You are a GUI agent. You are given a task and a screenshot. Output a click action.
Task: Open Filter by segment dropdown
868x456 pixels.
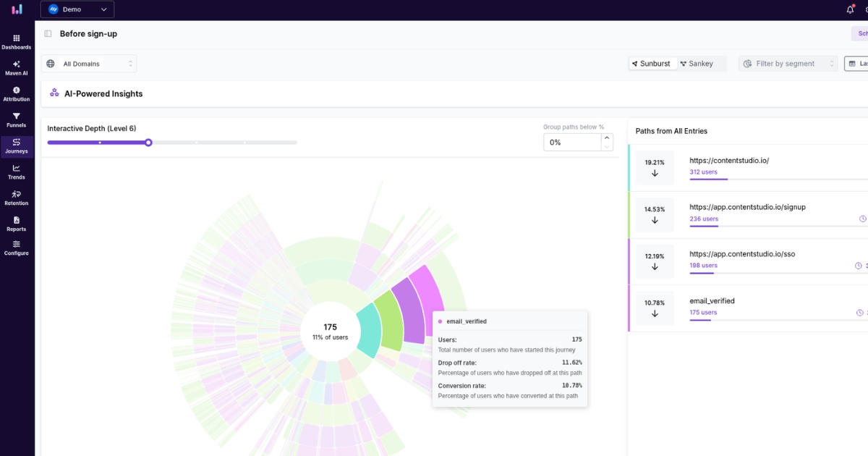(x=788, y=64)
